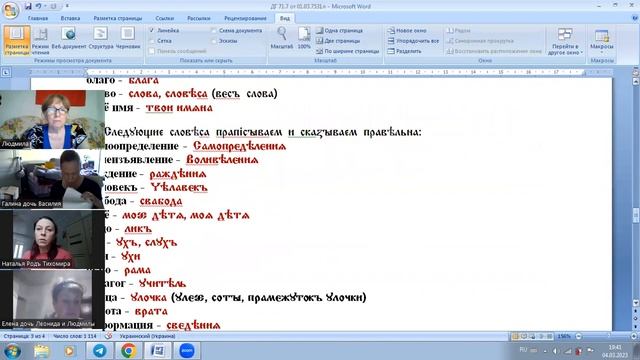
Task: Click the 156% zoom level indicator
Action: point(564,336)
